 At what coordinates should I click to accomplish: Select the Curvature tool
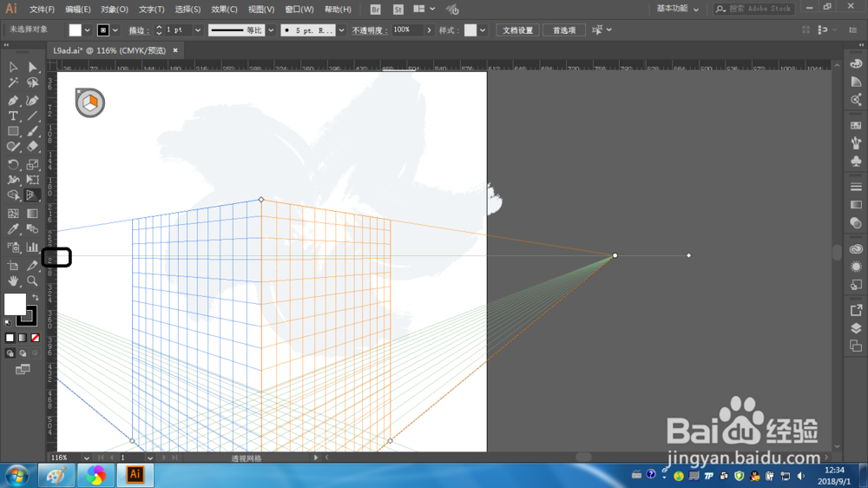(x=33, y=100)
